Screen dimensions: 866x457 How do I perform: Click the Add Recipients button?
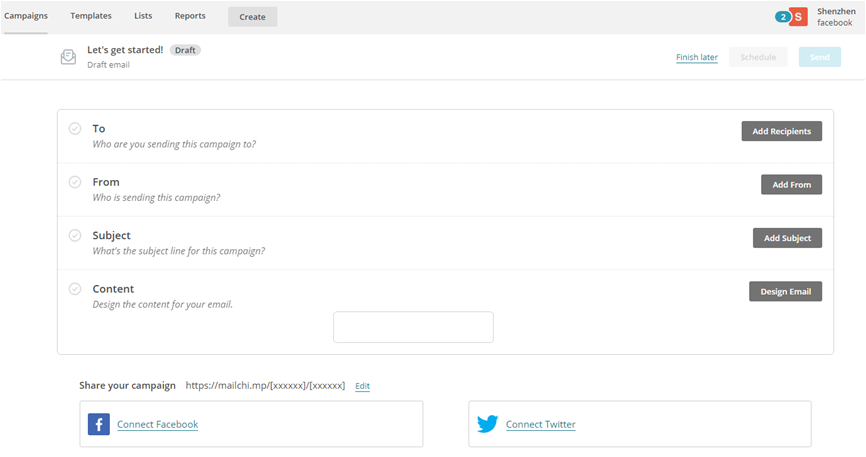[781, 131]
